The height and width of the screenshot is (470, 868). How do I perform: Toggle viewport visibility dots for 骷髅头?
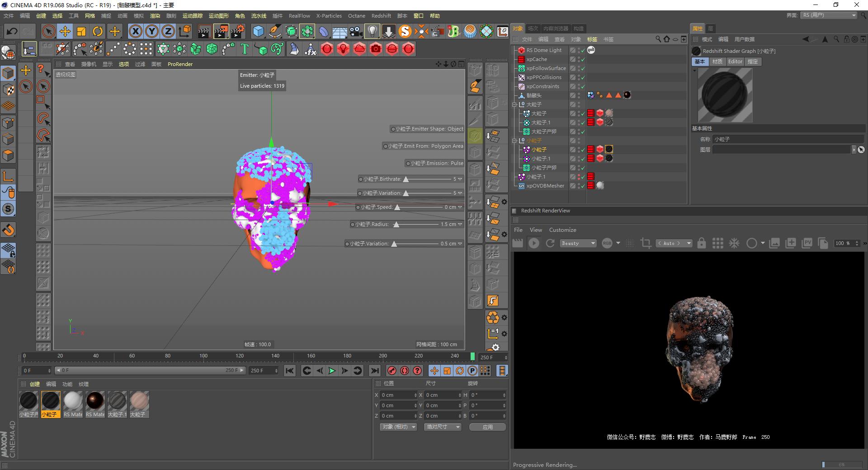coord(579,95)
